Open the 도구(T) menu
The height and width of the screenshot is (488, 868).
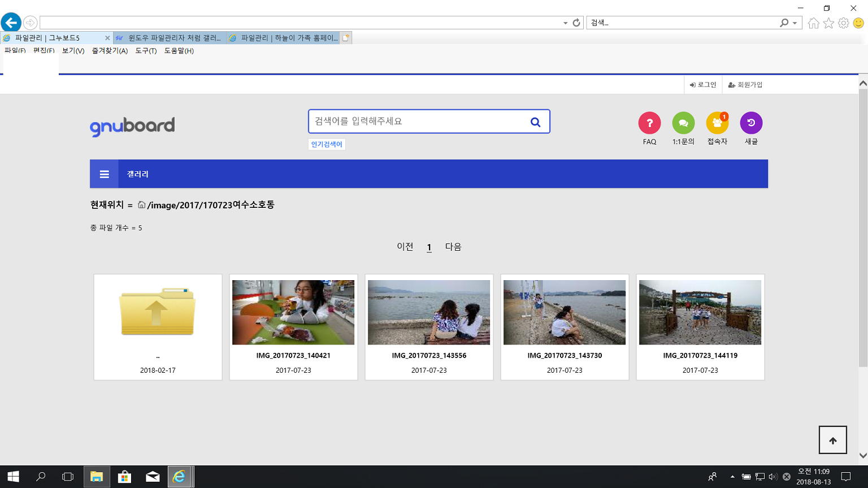click(x=146, y=51)
